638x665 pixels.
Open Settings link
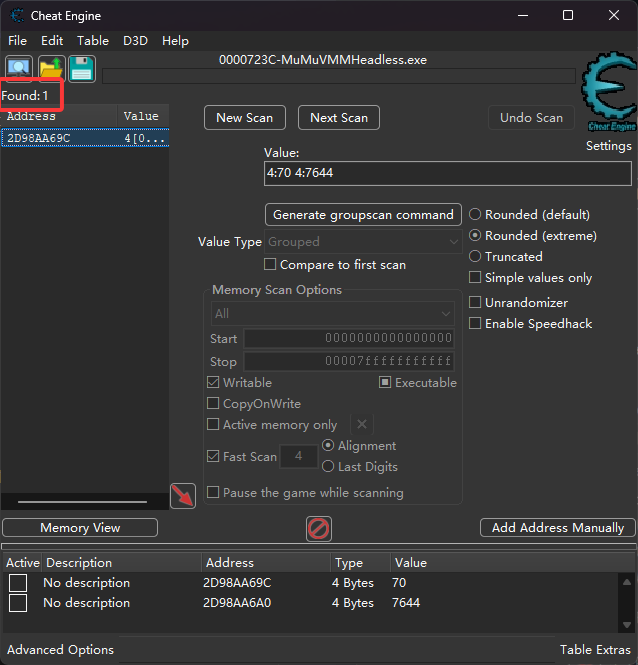click(x=609, y=146)
